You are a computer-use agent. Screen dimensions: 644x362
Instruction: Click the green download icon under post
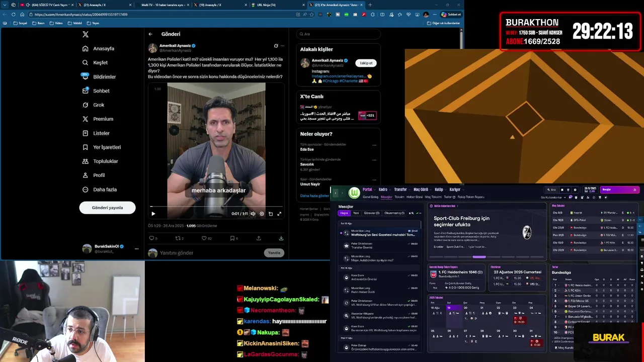pyautogui.click(x=281, y=238)
